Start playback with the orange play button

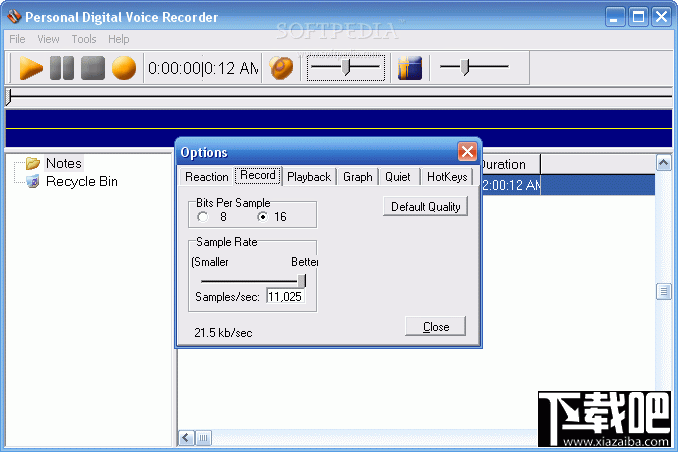31,68
